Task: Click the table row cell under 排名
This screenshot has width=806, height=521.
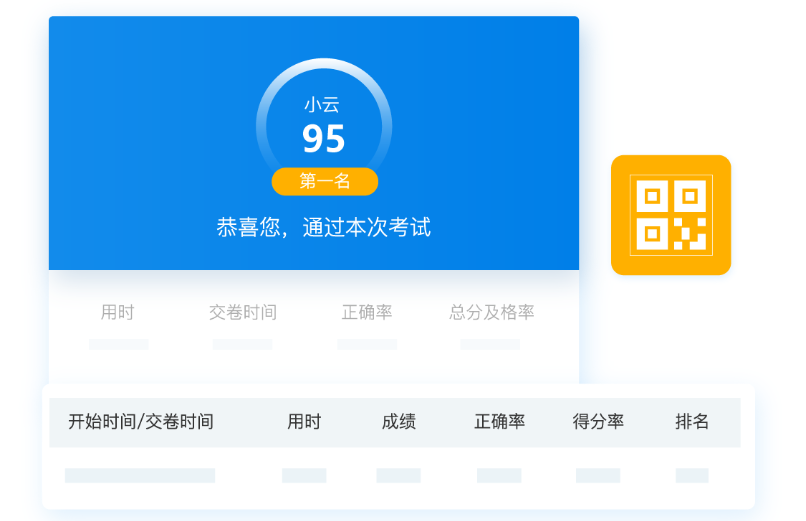Action: coord(692,475)
